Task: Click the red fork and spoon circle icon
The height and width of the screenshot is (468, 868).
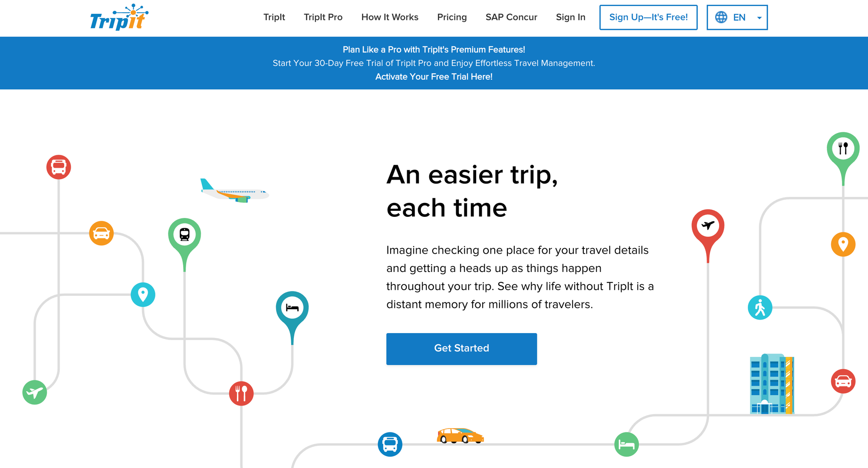Action: click(x=241, y=393)
